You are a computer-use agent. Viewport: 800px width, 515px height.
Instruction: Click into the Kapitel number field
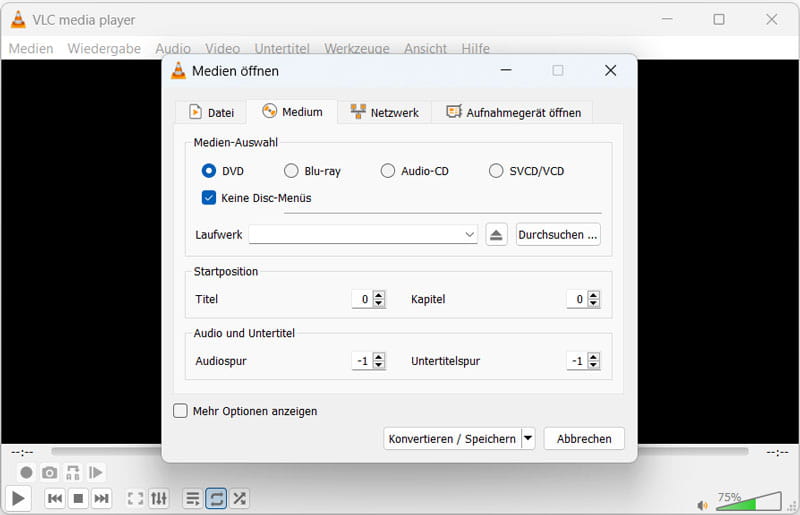point(577,299)
